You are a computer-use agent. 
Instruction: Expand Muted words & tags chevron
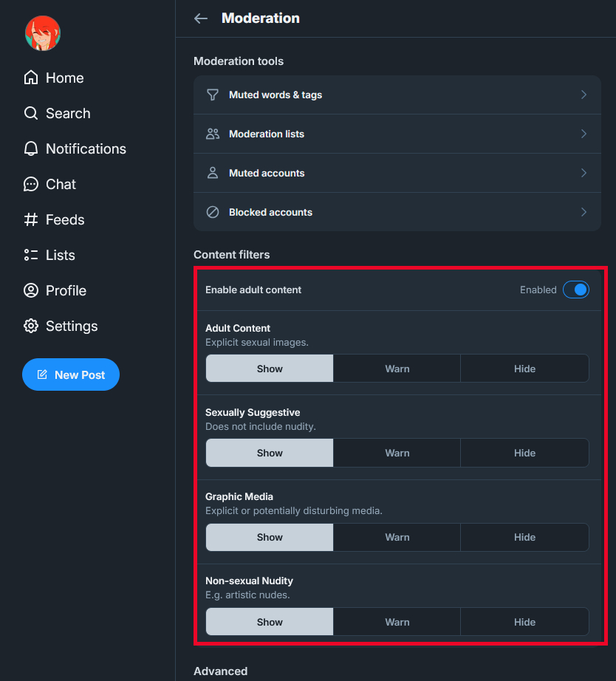click(584, 95)
